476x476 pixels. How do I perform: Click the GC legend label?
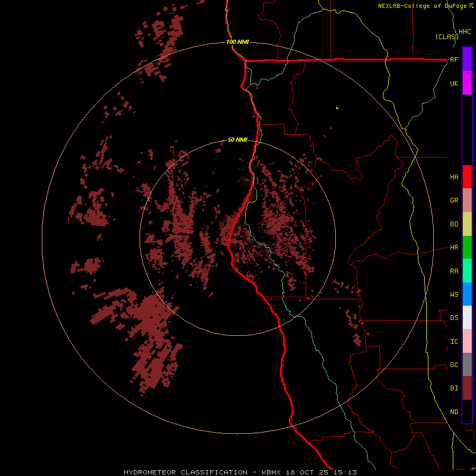point(454,365)
